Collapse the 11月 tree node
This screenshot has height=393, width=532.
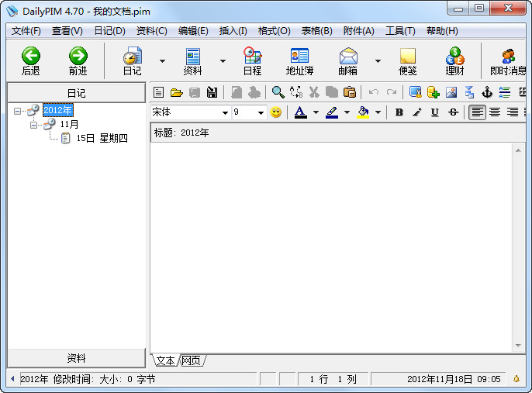[x=33, y=125]
